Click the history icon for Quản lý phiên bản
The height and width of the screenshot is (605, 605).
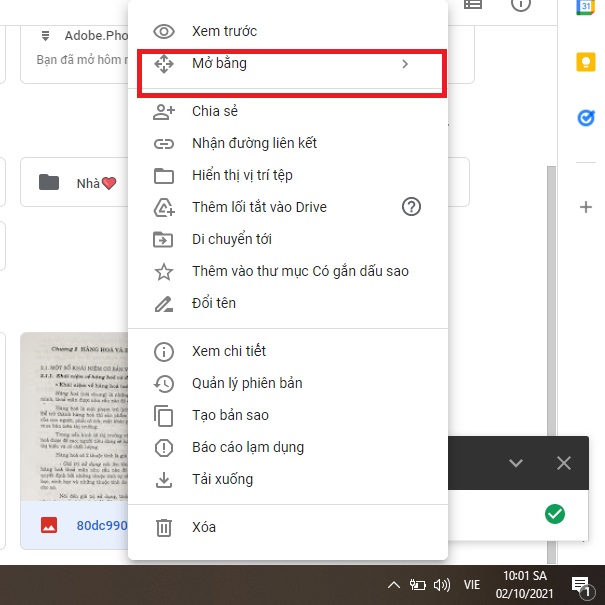(x=164, y=384)
